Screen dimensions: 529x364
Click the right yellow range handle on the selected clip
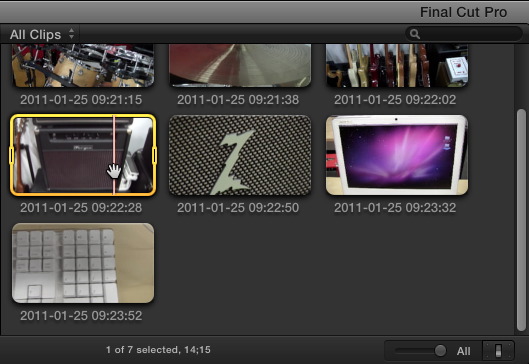tap(155, 156)
